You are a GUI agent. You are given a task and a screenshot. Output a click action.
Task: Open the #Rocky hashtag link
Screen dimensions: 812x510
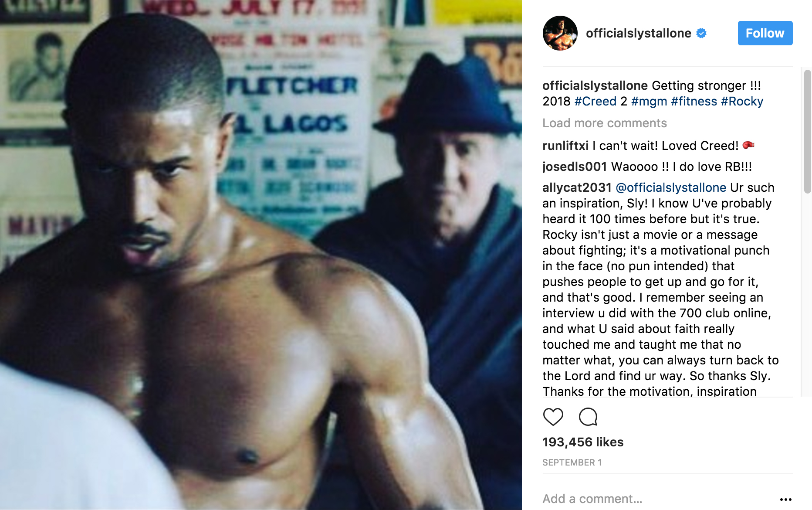pos(742,102)
